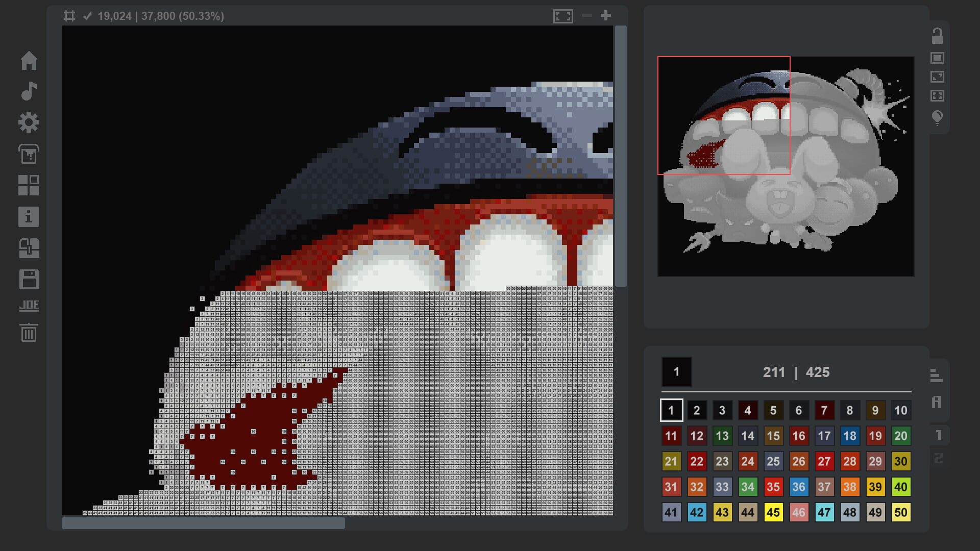Zoom out with the minus button
The width and height of the screenshot is (980, 551).
[586, 15]
